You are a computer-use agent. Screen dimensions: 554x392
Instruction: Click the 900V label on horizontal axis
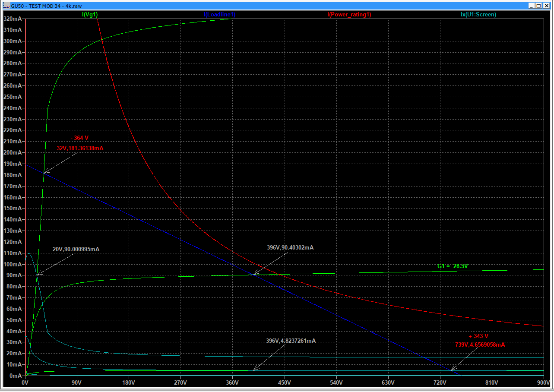tap(543, 383)
